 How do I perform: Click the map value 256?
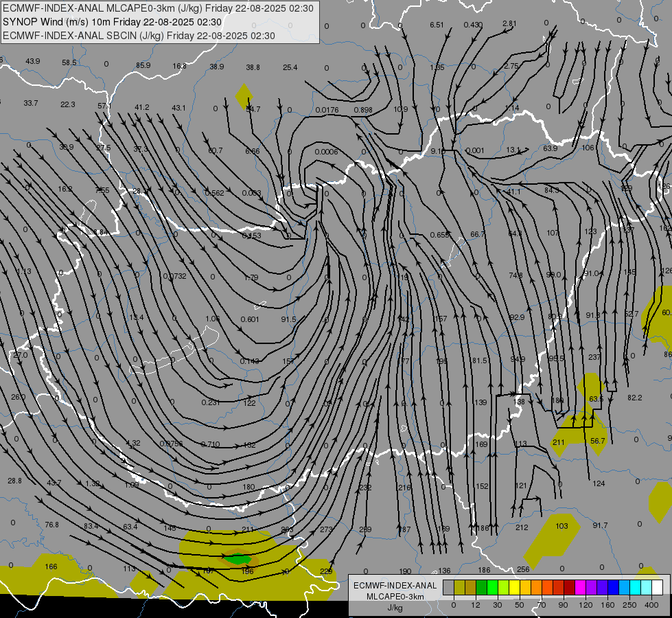click(x=523, y=569)
